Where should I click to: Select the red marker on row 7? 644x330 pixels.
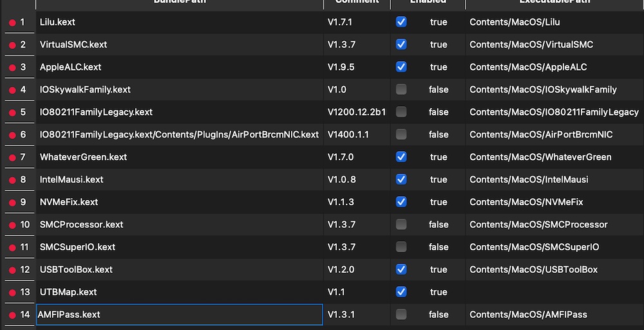tap(12, 158)
